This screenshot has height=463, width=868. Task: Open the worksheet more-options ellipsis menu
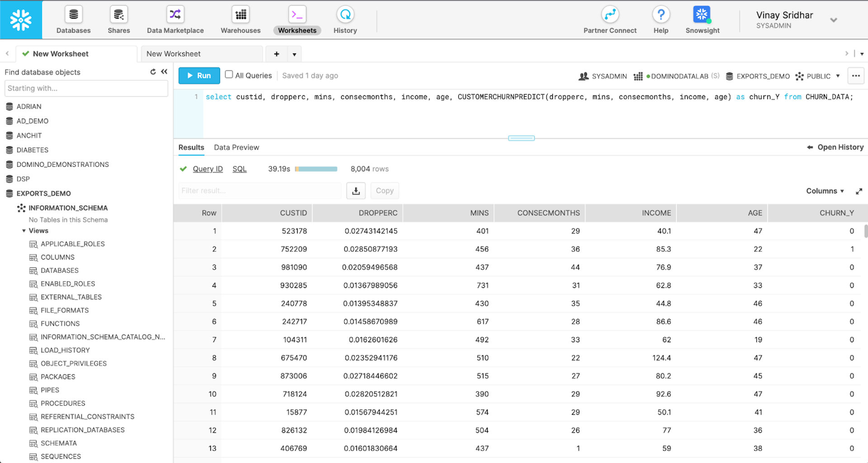tap(856, 76)
